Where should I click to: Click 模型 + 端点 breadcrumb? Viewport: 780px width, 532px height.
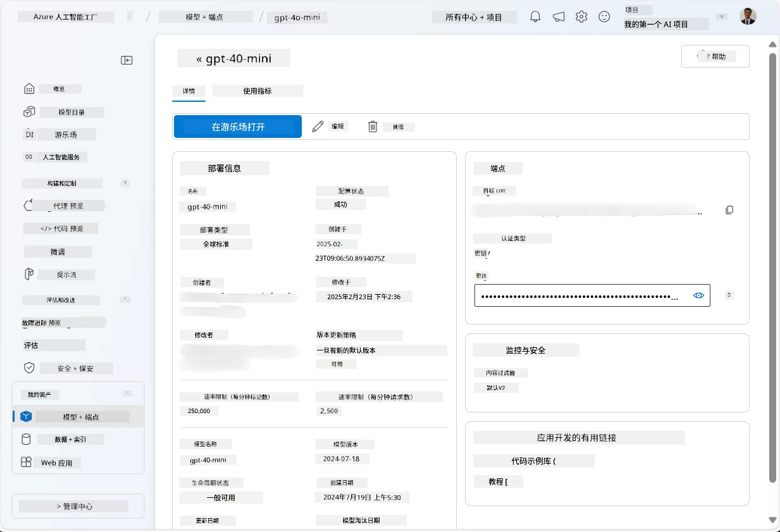click(x=204, y=17)
